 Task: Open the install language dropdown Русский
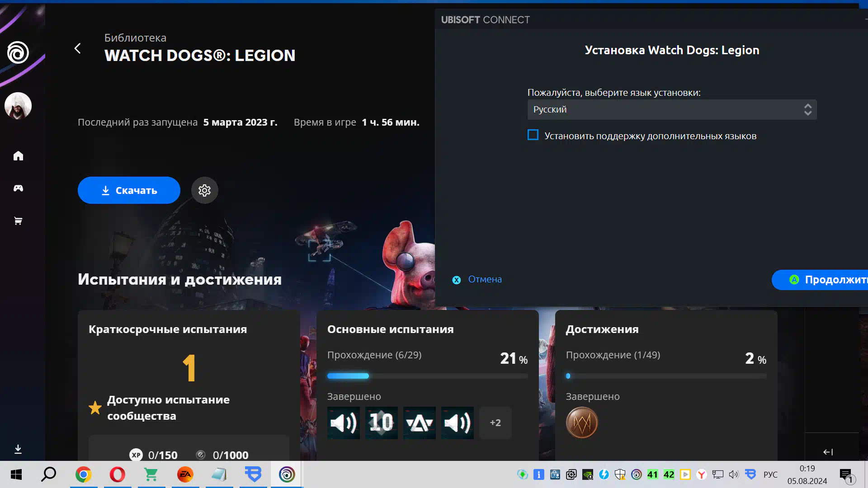pyautogui.click(x=672, y=109)
